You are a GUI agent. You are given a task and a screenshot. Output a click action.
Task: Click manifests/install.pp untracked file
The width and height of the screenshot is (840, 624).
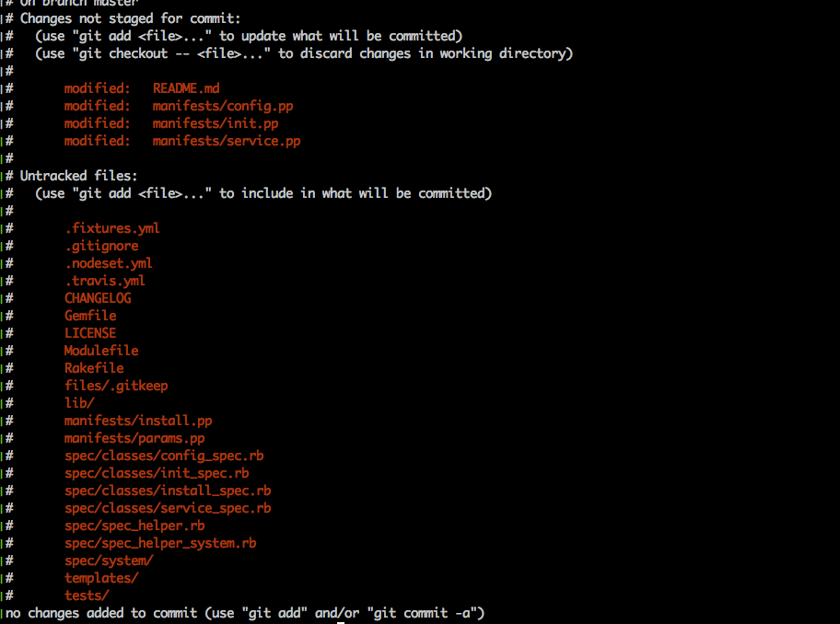coord(138,422)
